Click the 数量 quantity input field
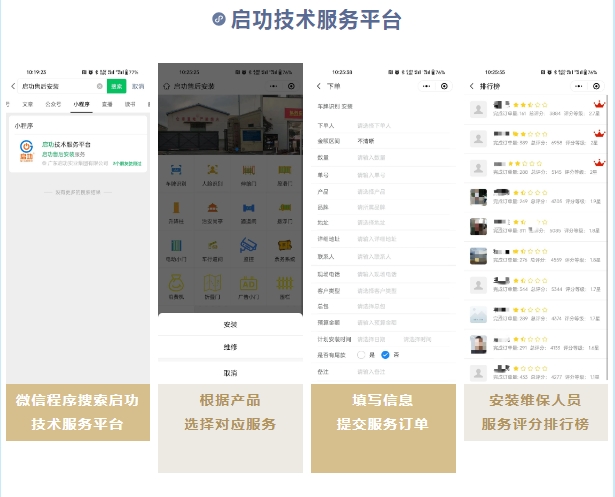615x497 pixels. 383,157
